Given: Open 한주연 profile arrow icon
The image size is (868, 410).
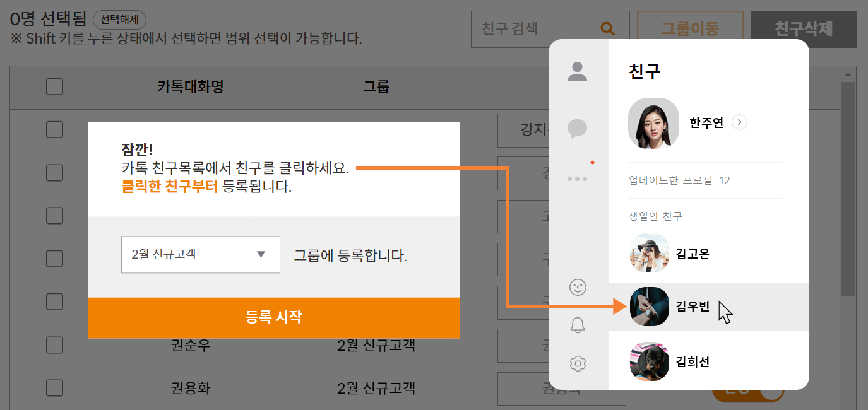Looking at the screenshot, I should click(739, 122).
